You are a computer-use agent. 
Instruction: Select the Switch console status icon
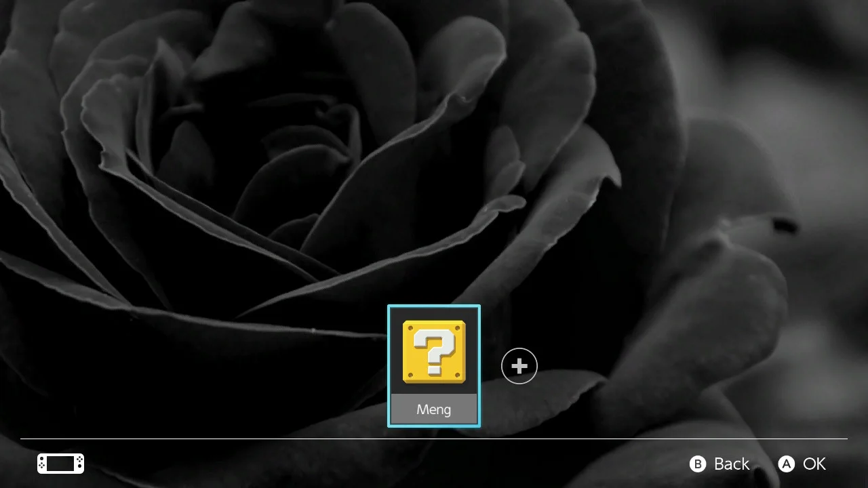(60, 464)
